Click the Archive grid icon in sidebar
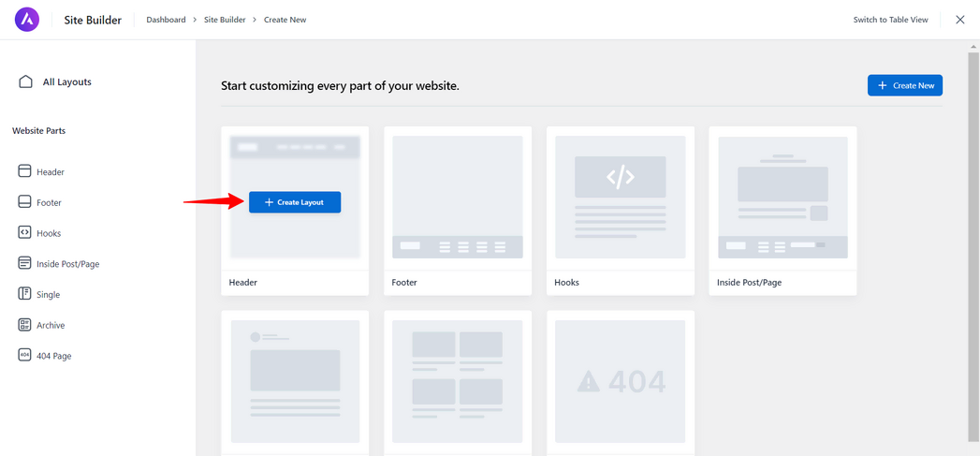Screen dimensions: 980x456 point(24,325)
